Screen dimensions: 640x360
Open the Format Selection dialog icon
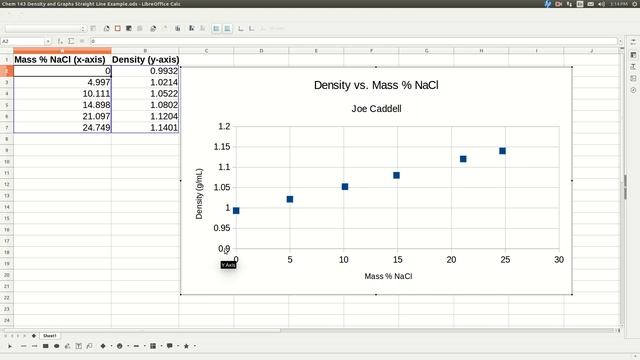93,28
